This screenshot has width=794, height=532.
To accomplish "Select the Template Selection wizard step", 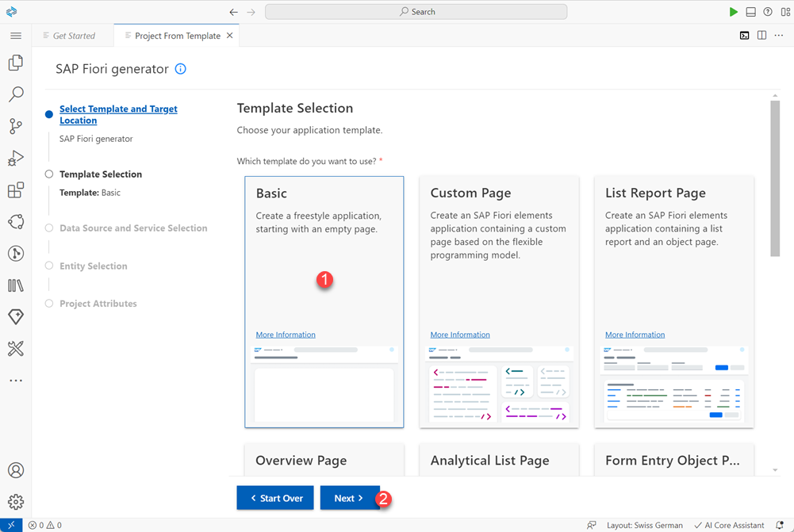I will (x=101, y=174).
